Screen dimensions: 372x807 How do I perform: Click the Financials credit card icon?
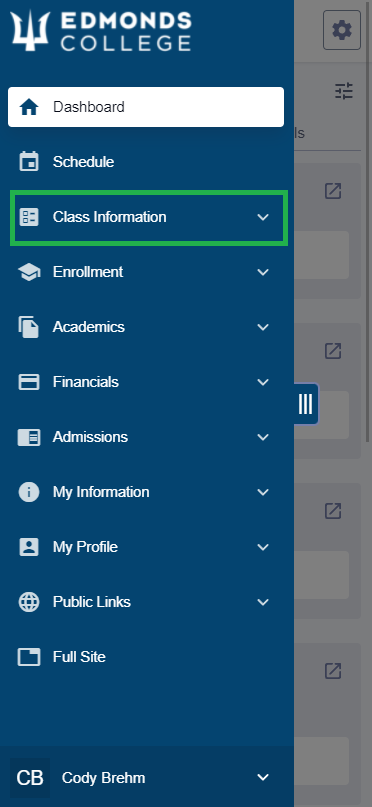(29, 382)
